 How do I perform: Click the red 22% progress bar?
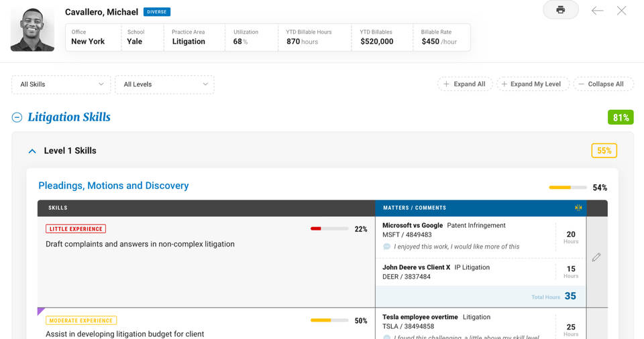tap(329, 228)
